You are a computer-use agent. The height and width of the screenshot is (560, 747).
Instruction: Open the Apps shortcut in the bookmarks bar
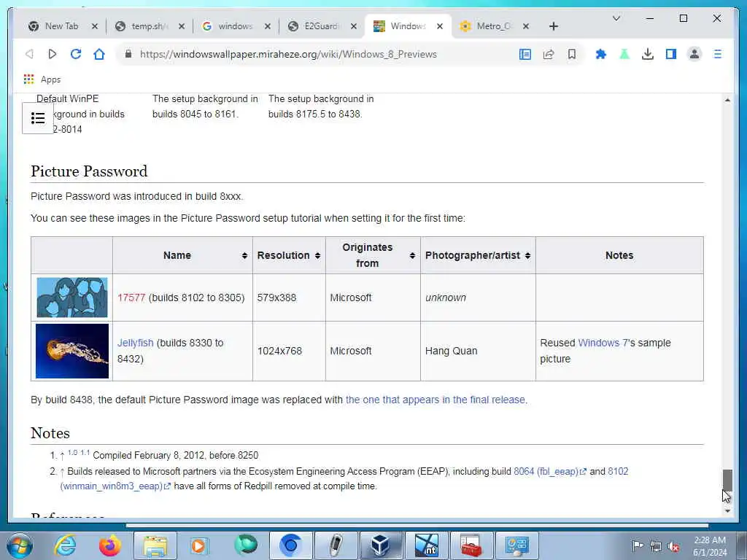click(42, 79)
